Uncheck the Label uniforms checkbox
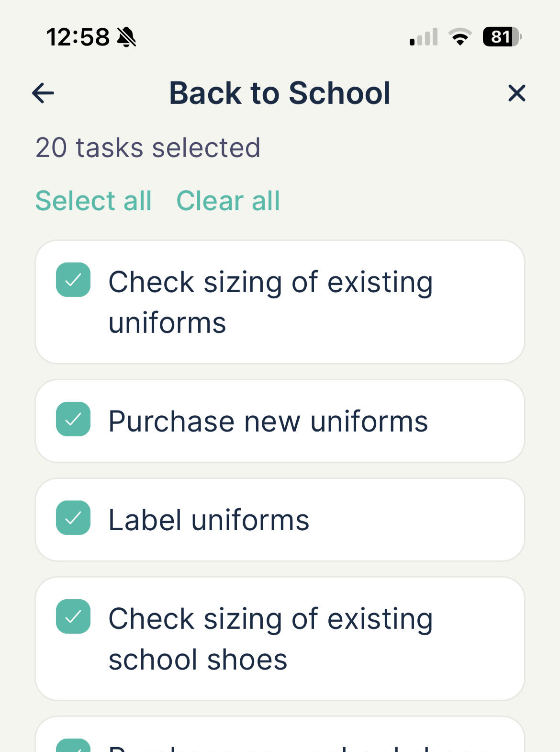 coord(73,518)
